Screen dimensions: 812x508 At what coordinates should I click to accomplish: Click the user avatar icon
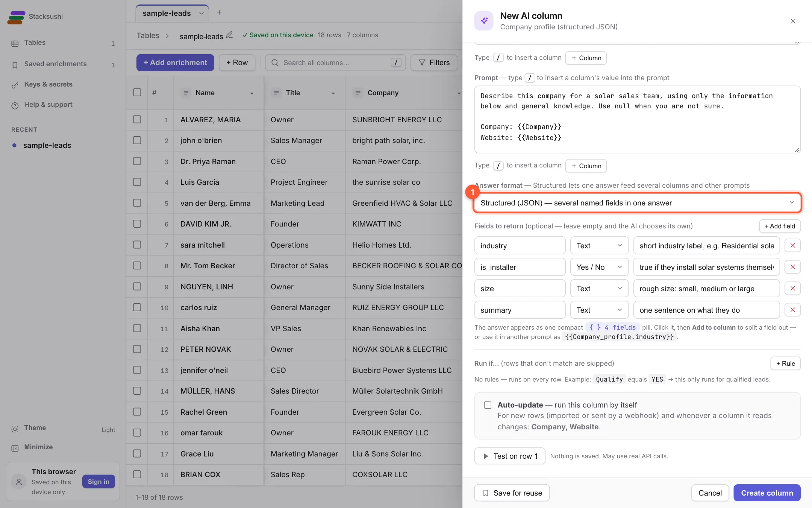pyautogui.click(x=19, y=481)
